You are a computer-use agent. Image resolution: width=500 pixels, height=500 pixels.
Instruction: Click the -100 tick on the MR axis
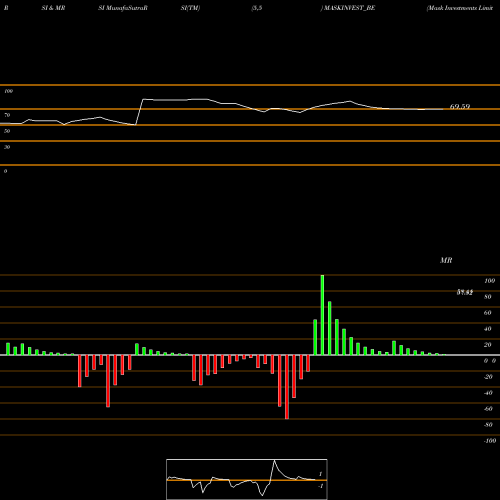(490, 441)
